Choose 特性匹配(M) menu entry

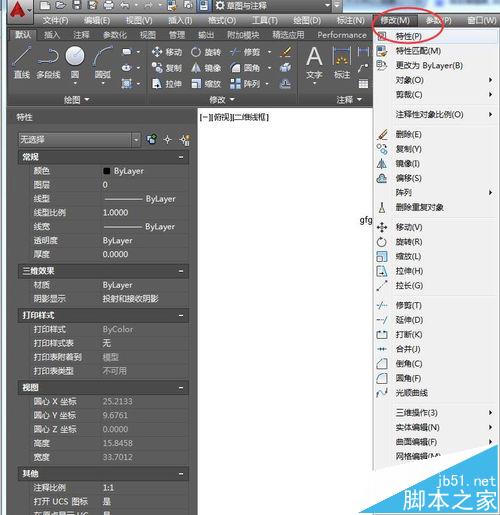click(x=435, y=51)
